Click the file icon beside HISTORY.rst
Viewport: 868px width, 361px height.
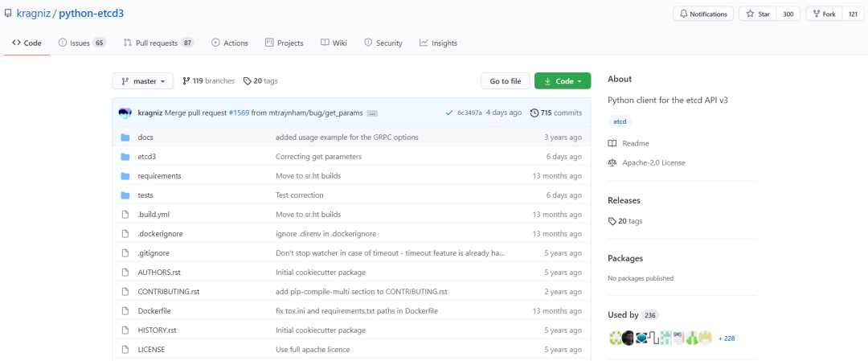coord(125,330)
